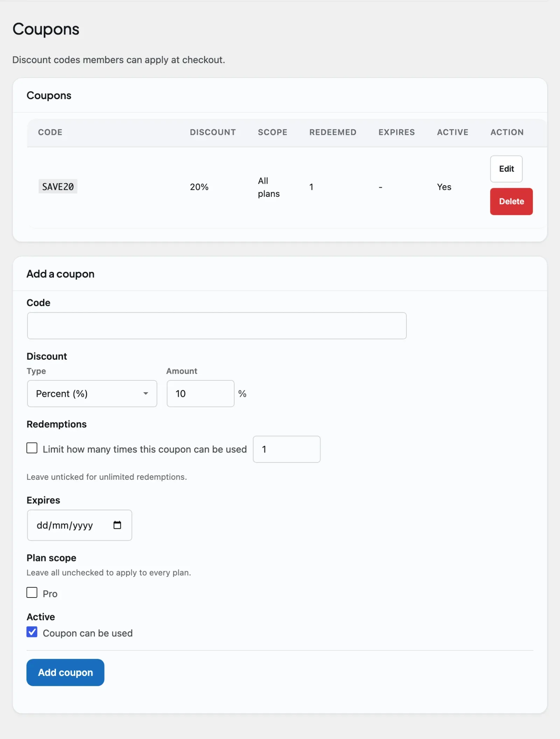
Task: Click the Add a coupon heading
Action: 61,274
